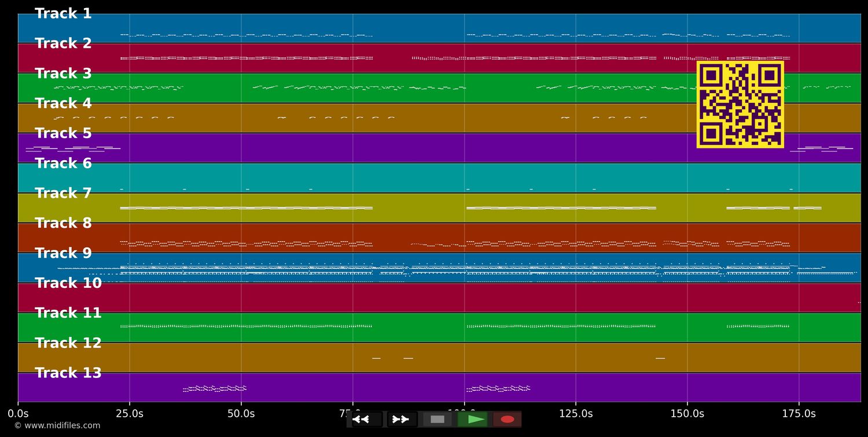
Task: Click the rewind button
Action: (367, 419)
